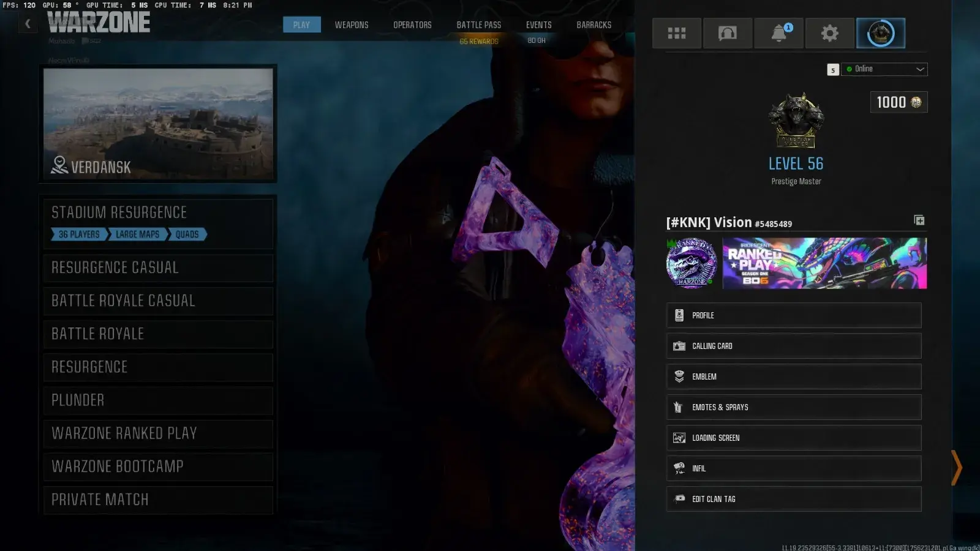Select the Verdansk map thumbnail
The height and width of the screenshot is (551, 980).
(x=158, y=124)
